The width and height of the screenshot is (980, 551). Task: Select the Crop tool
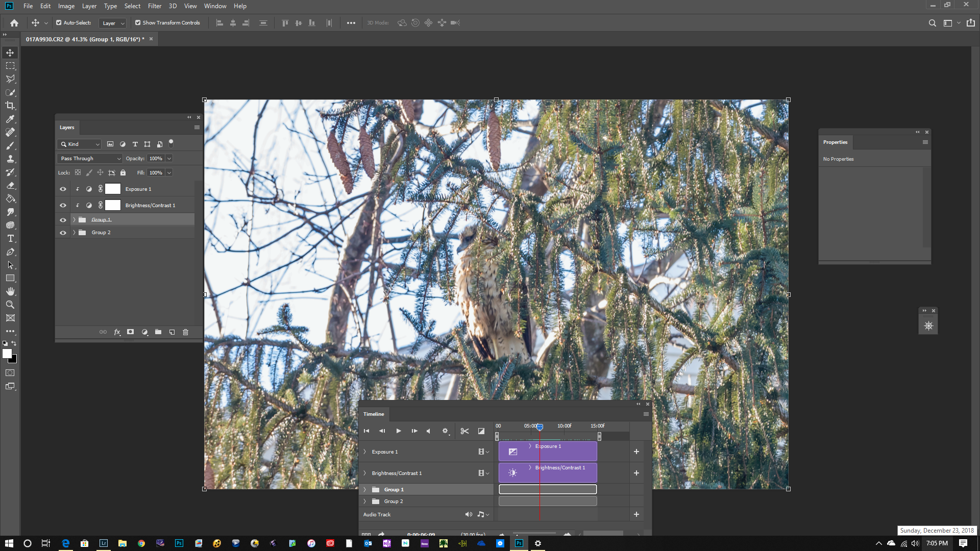(x=10, y=106)
